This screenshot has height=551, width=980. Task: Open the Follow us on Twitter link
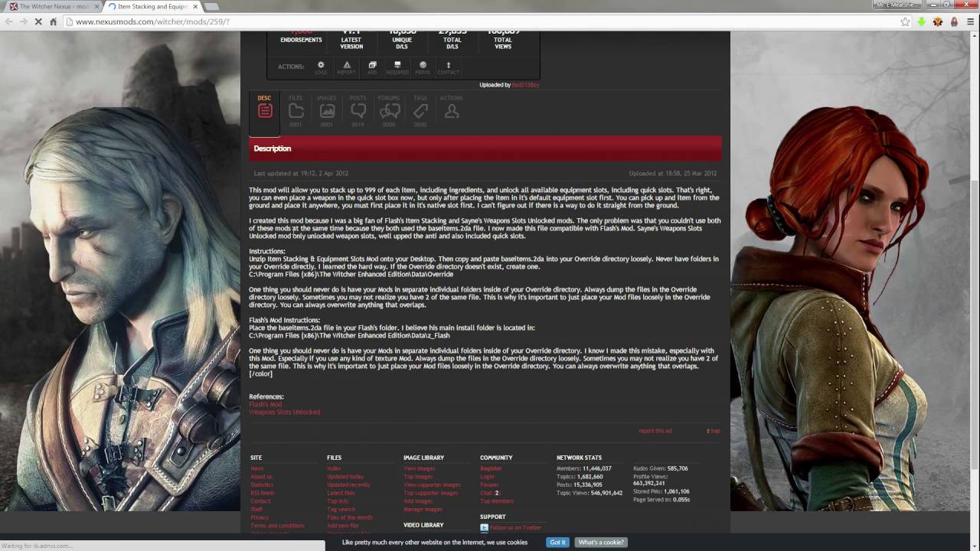[x=516, y=528]
